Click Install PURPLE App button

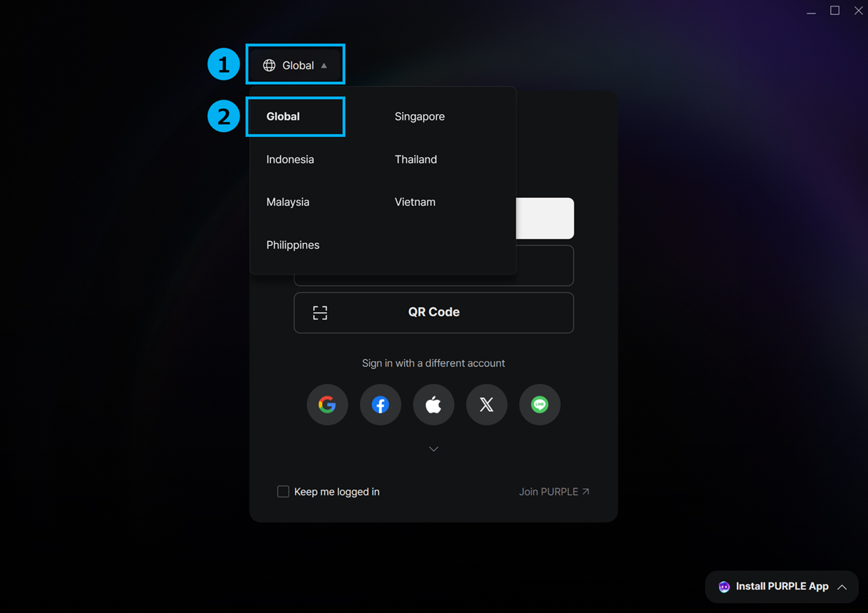click(x=782, y=587)
